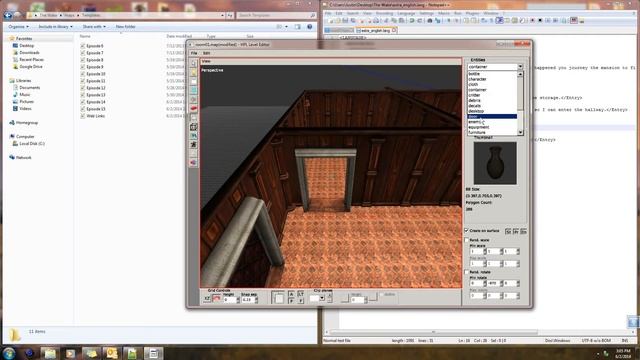Screen dimensions: 640x360
Task: Open the Plugins menu in Notepad++
Action: [472, 13]
